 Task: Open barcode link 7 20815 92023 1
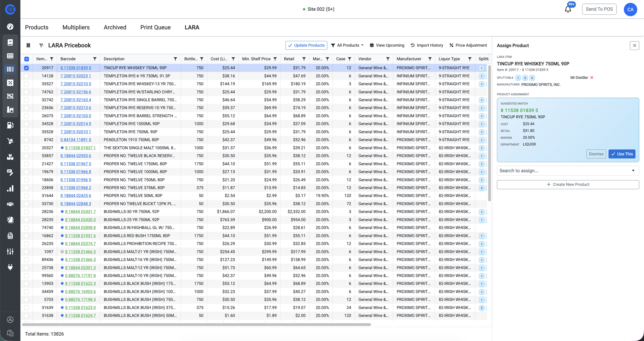click(76, 76)
